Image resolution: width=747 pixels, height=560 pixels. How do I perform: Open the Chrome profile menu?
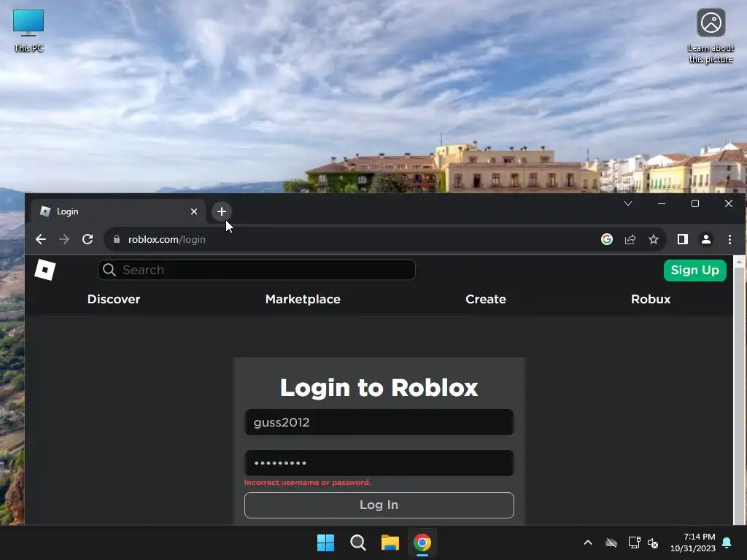tap(706, 239)
